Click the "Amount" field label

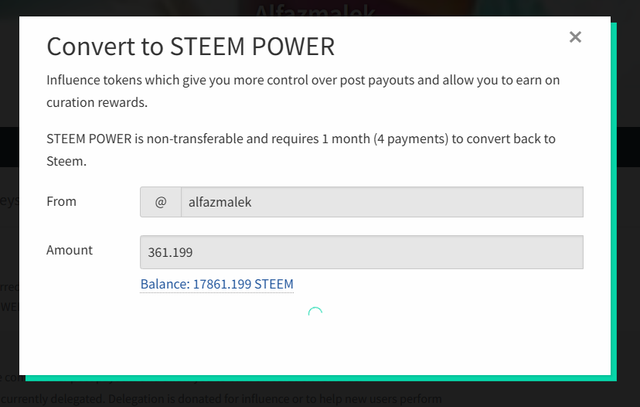70,250
